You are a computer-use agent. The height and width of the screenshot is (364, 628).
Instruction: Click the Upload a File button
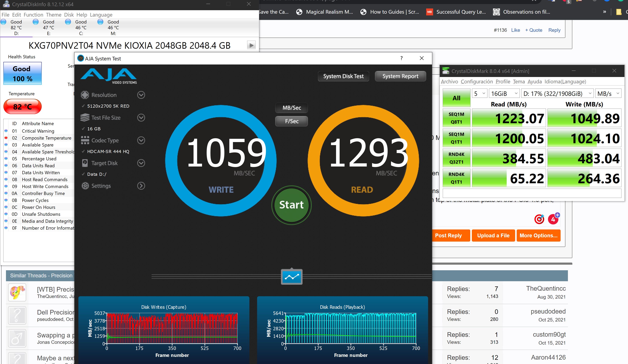tap(493, 235)
